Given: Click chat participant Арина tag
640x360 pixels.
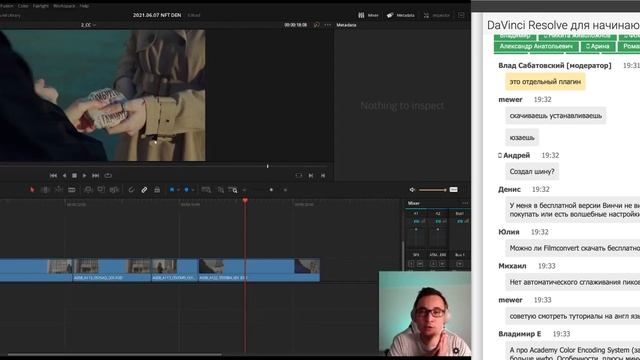Looking at the screenshot, I should pos(598,47).
